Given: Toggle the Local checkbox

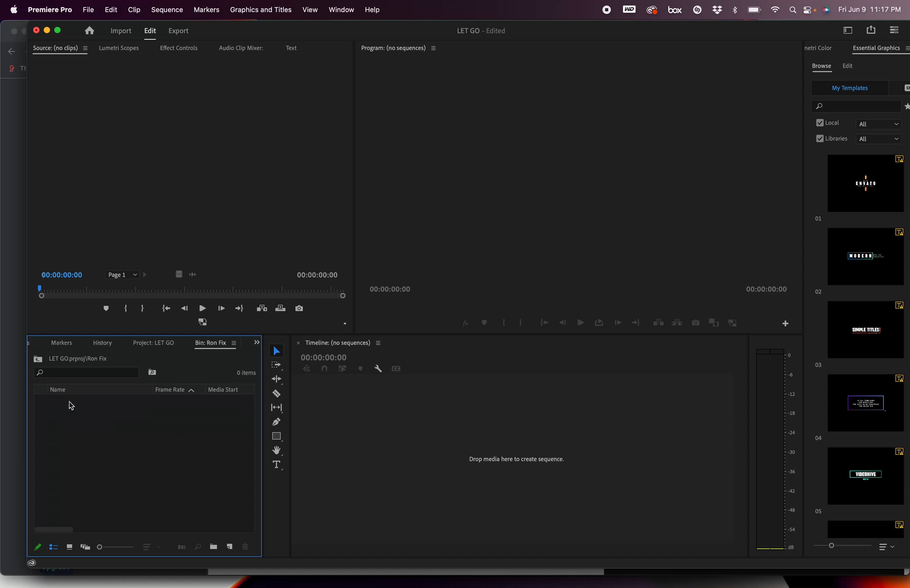Looking at the screenshot, I should 819,123.
